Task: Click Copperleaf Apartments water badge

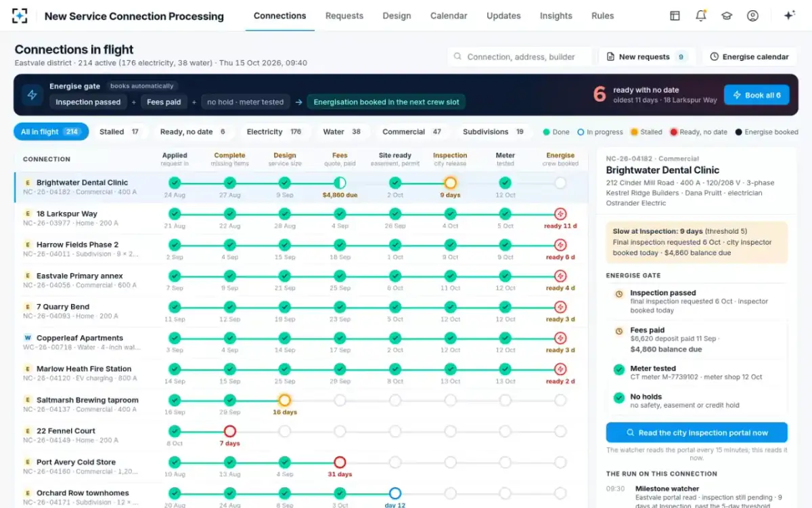Action: 28,338
